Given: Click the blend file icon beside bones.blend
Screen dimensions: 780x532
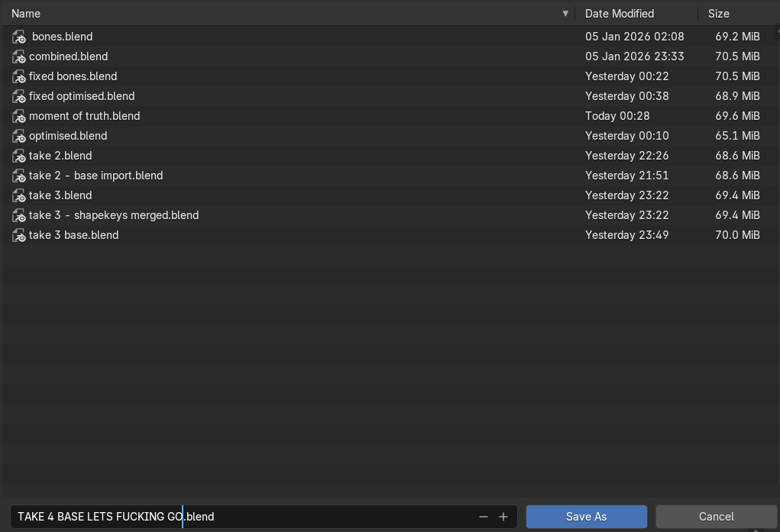Looking at the screenshot, I should 19,37.
